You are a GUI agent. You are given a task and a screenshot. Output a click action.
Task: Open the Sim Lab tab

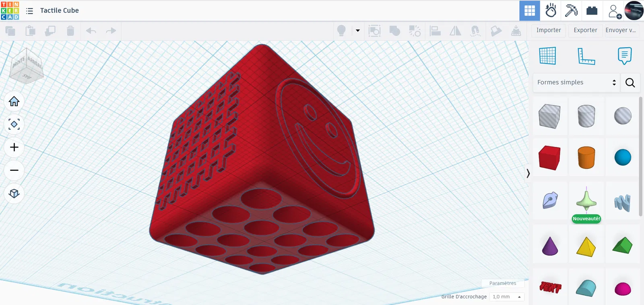[551, 11]
